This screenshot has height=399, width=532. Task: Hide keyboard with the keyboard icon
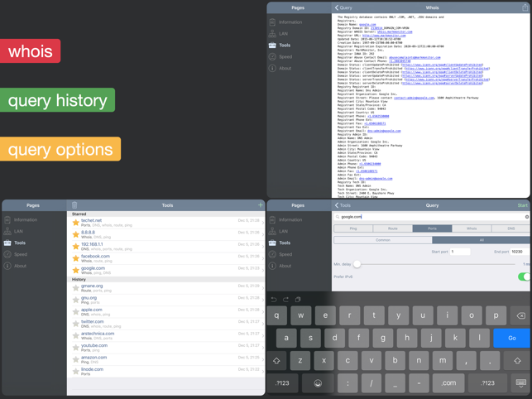point(520,383)
